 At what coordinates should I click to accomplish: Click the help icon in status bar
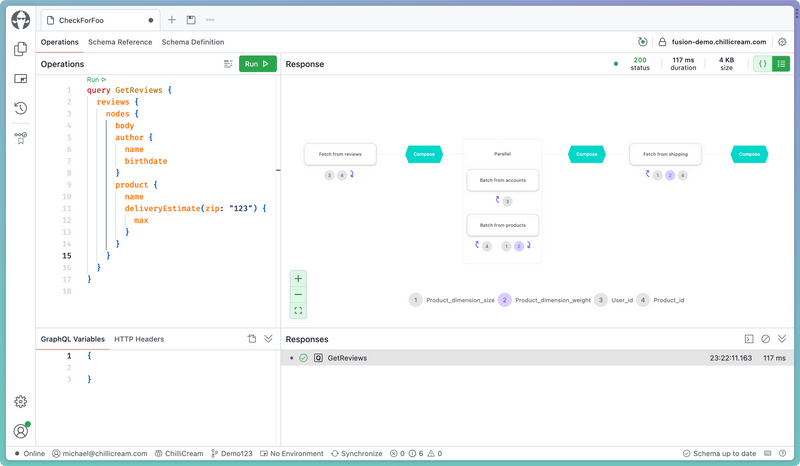(782, 453)
